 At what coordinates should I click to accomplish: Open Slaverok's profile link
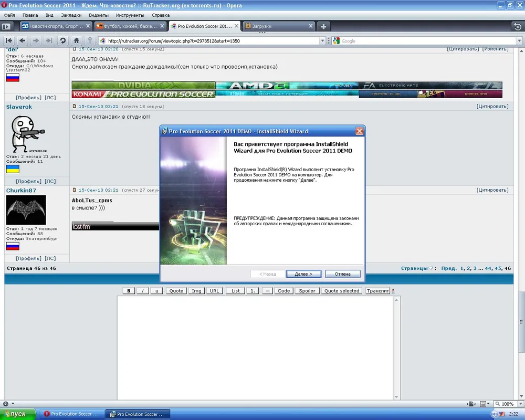click(x=29, y=181)
